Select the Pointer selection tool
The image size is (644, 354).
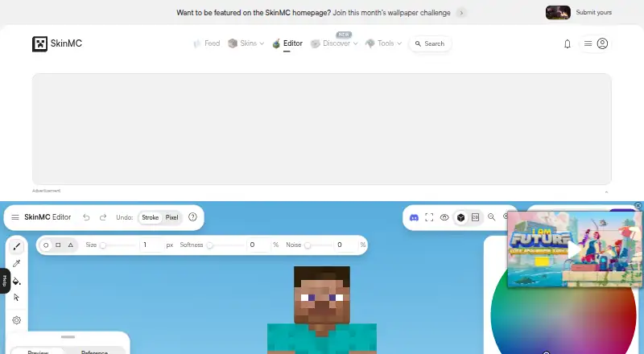click(x=17, y=298)
